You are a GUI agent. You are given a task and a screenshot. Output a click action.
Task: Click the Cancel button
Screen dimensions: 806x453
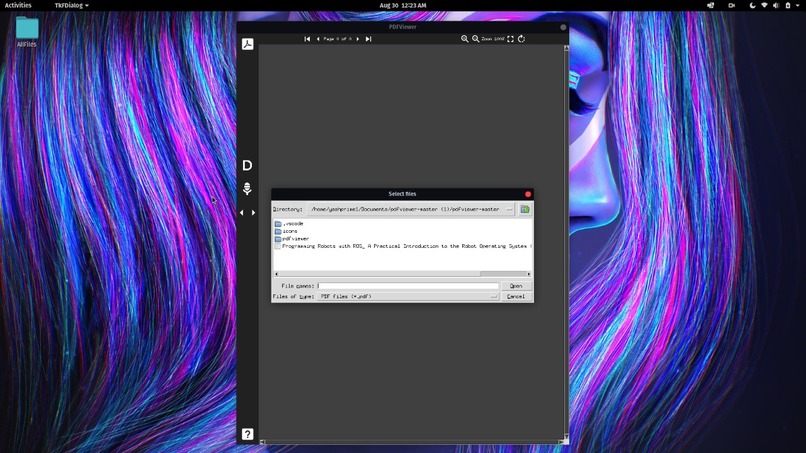point(516,297)
